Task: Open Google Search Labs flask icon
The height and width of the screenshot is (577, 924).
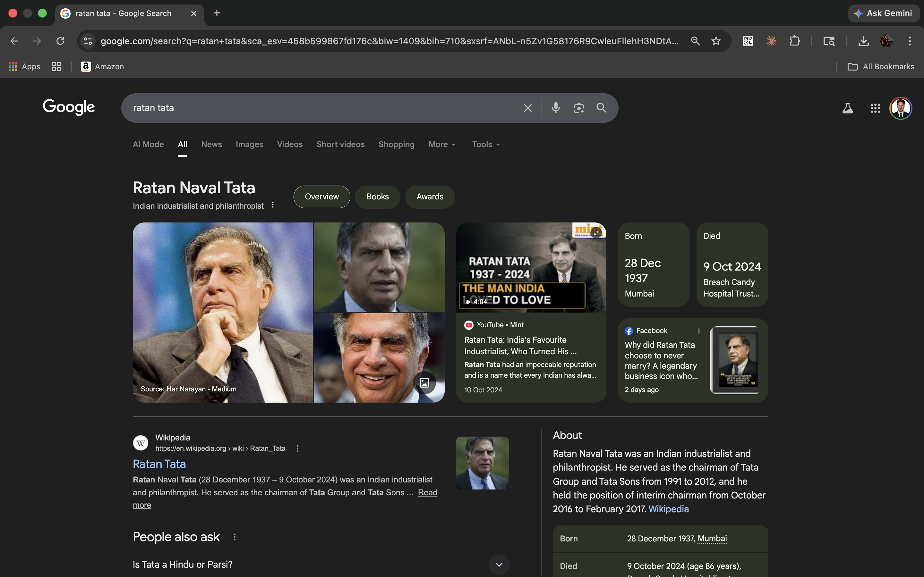Action: (x=848, y=108)
